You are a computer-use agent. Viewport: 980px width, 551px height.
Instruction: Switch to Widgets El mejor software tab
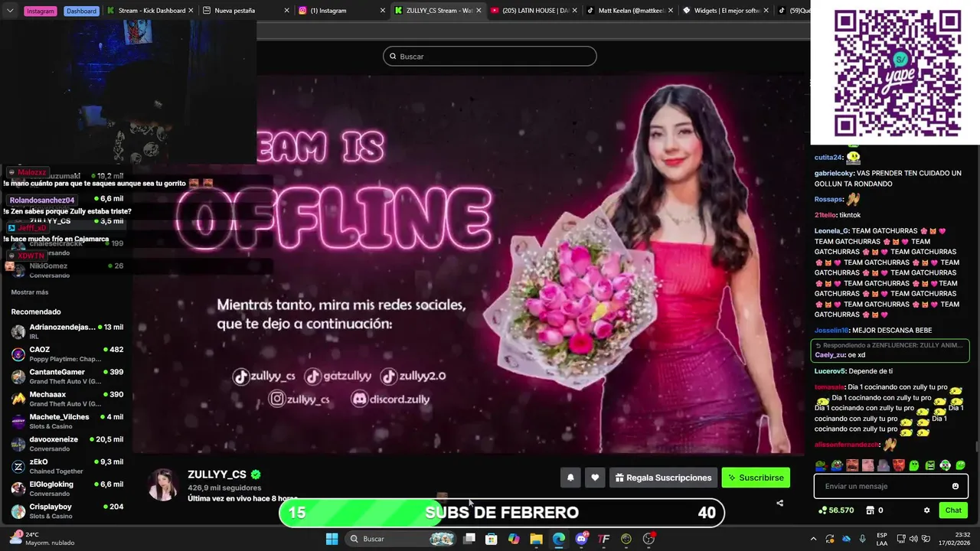point(725,11)
